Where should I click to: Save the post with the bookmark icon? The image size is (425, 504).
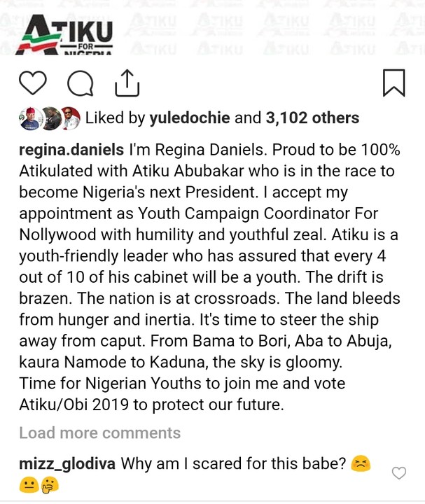tap(394, 83)
